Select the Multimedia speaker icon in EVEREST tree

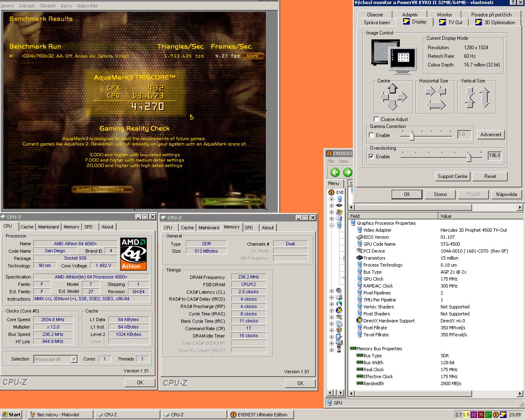339,291
